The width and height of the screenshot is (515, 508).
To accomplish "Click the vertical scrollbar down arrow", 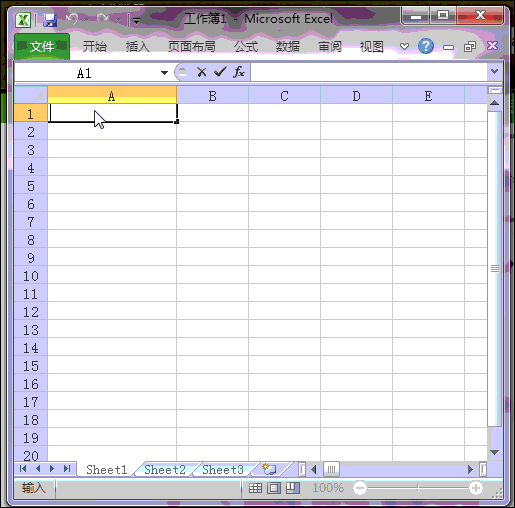I will click(x=495, y=452).
